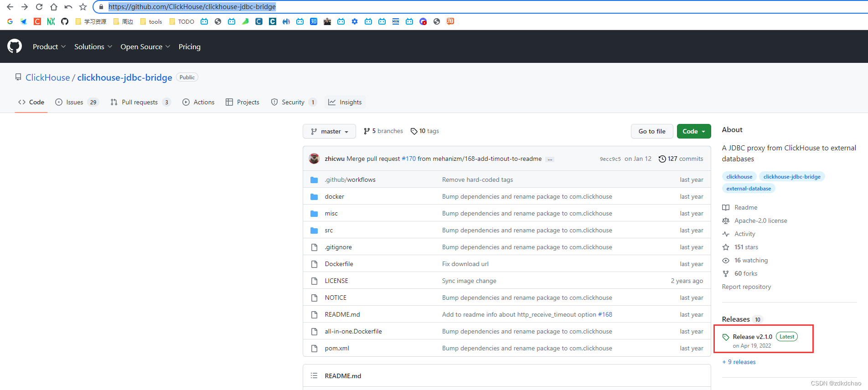This screenshot has width=868, height=390.
Task: Open the Insights tab
Action: 345,102
